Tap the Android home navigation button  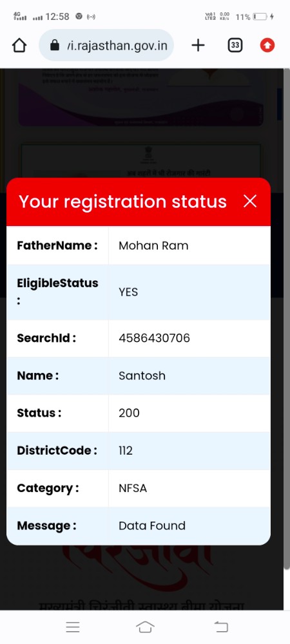(145, 627)
